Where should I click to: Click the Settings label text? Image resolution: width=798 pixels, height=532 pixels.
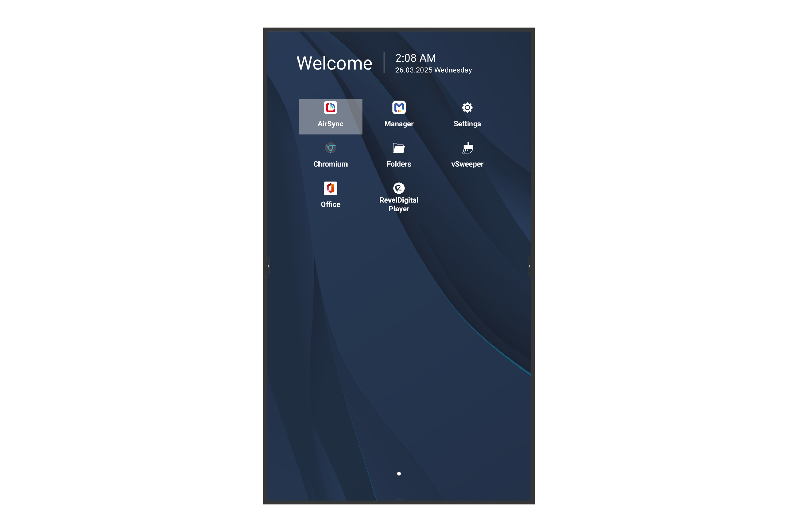tap(467, 124)
